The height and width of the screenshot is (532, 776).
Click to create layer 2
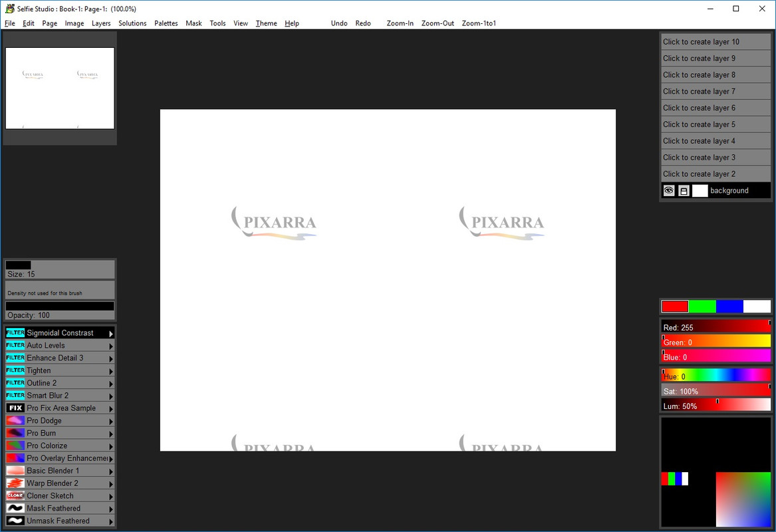tap(715, 174)
